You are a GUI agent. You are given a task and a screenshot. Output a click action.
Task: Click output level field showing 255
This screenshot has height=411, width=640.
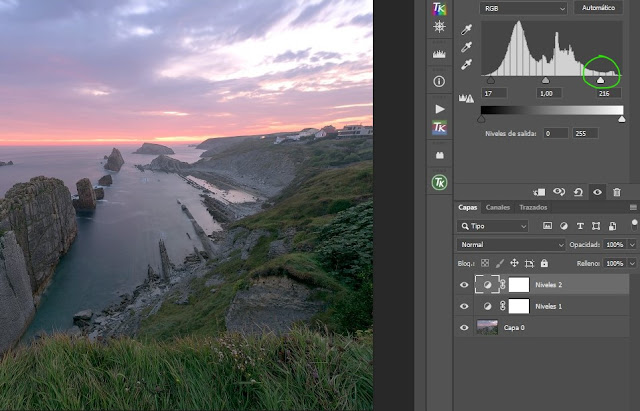point(586,133)
